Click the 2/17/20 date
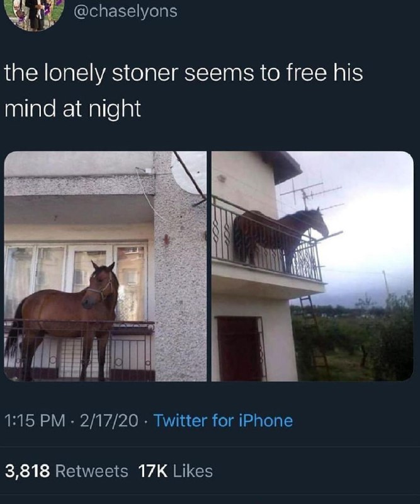Viewport: 420px width, 504px height. (110, 421)
